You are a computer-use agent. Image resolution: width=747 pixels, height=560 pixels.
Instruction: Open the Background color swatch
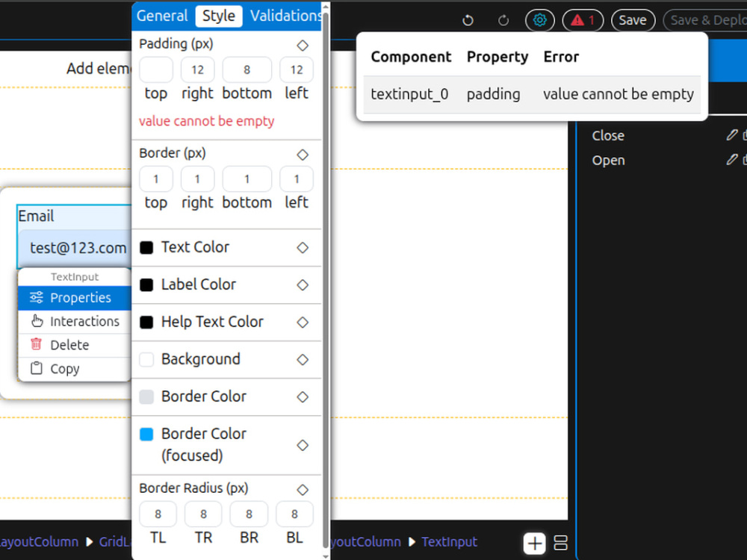[146, 360]
